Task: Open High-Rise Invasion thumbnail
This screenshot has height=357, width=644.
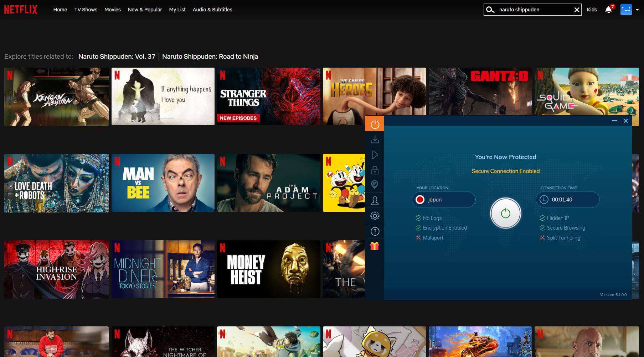Action: pos(56,269)
